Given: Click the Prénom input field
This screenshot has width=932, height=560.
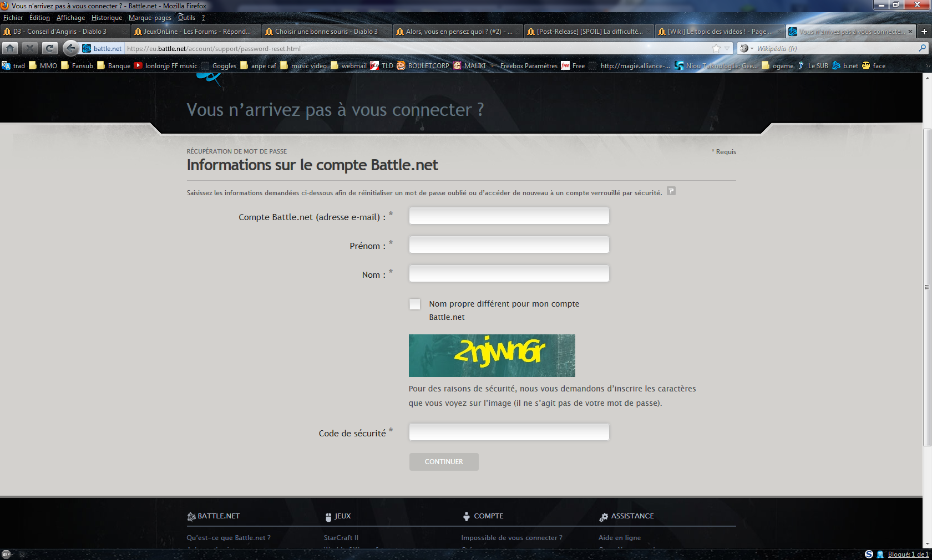Looking at the screenshot, I should pyautogui.click(x=509, y=245).
